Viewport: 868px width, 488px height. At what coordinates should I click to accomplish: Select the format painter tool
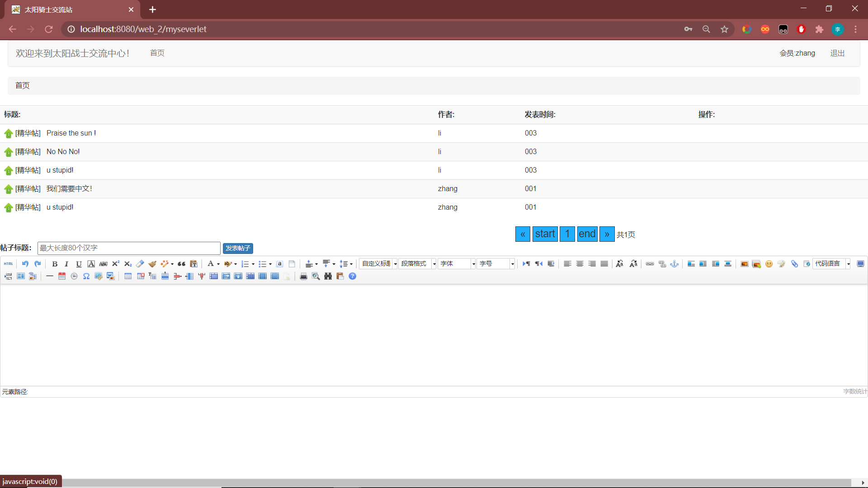tap(152, 264)
